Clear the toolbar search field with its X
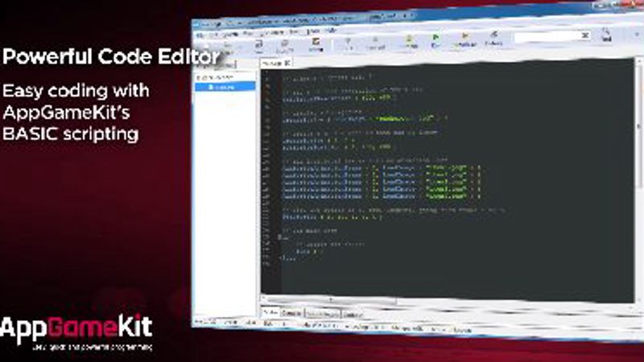Viewport: 644px width, 362px height. [x=585, y=36]
